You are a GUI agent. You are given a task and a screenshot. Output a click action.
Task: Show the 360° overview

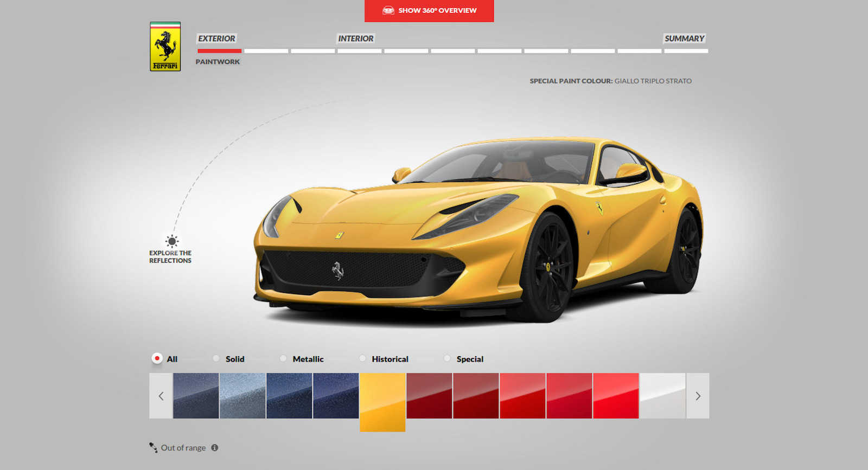coord(429,11)
